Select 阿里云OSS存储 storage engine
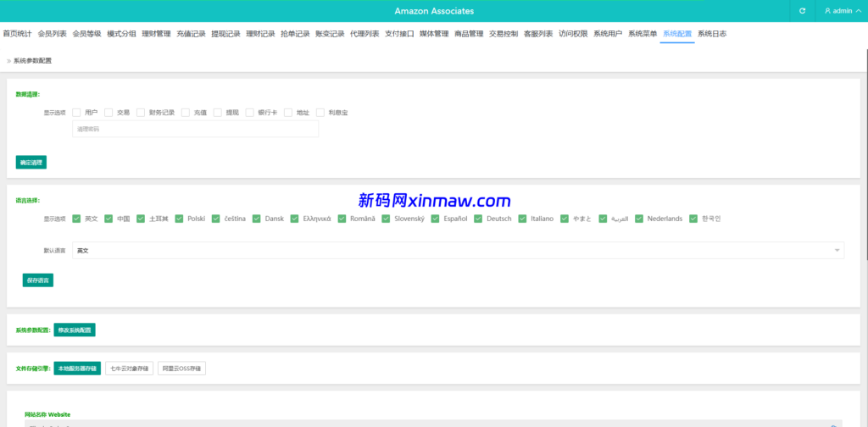868x427 pixels. pyautogui.click(x=181, y=369)
